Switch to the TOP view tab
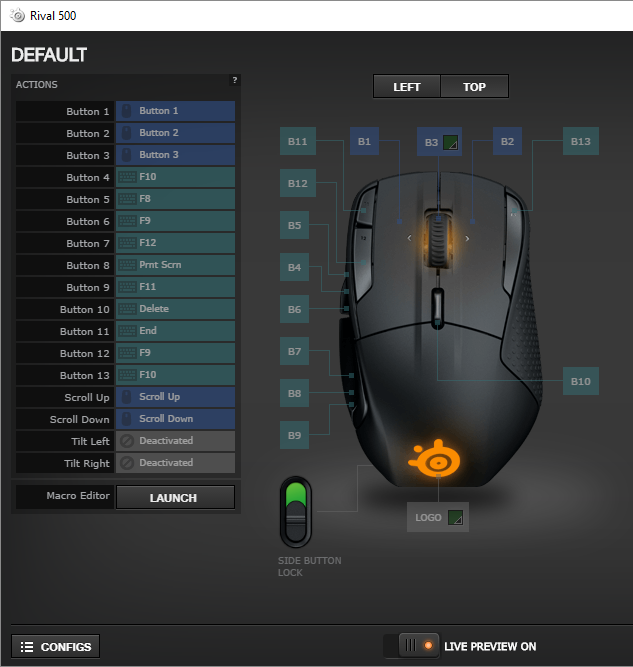633x667 pixels. (474, 87)
